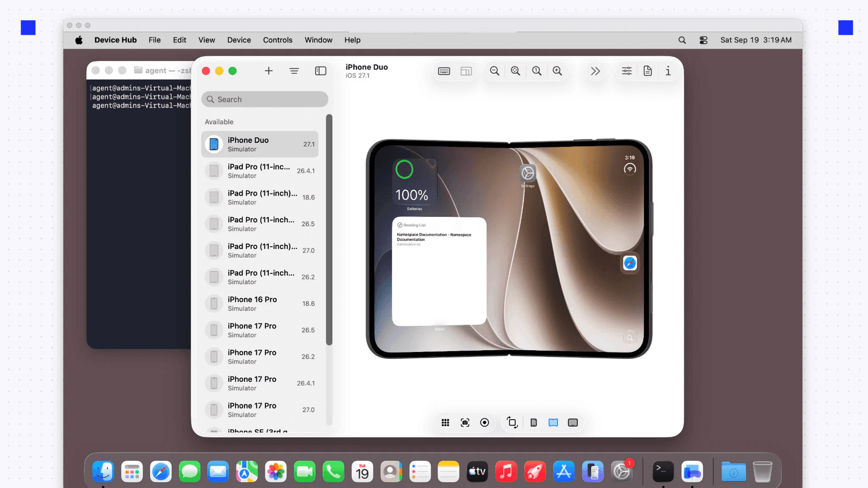Tap the Batteries 100% widget

(x=414, y=183)
